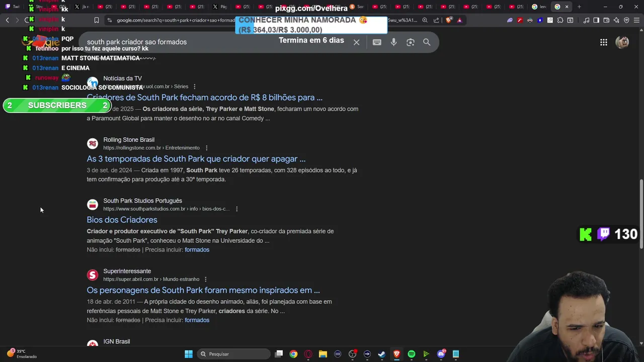Go back to the previous page
Screen dimensions: 644x362
(x=7, y=20)
